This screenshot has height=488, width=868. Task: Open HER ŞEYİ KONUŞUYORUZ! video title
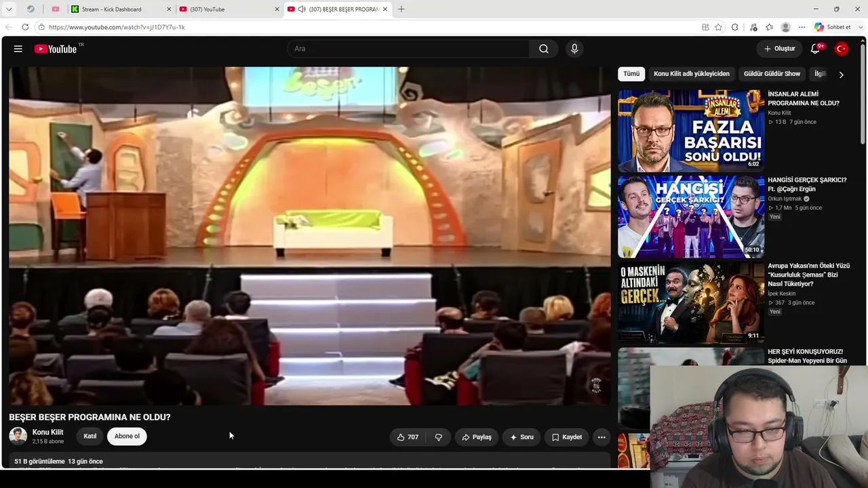[x=807, y=357]
